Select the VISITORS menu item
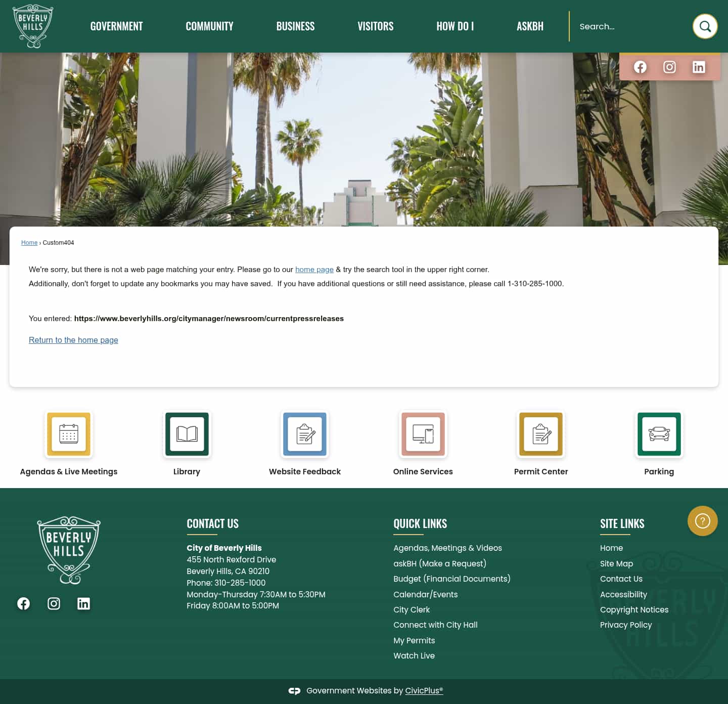 click(376, 26)
